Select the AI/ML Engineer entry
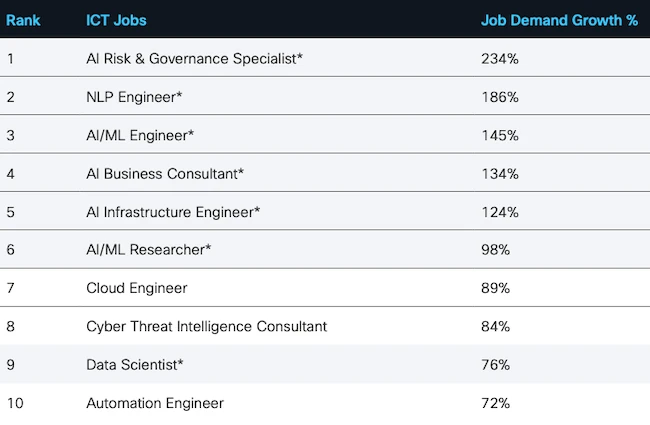This screenshot has width=650, height=425. pos(140,135)
